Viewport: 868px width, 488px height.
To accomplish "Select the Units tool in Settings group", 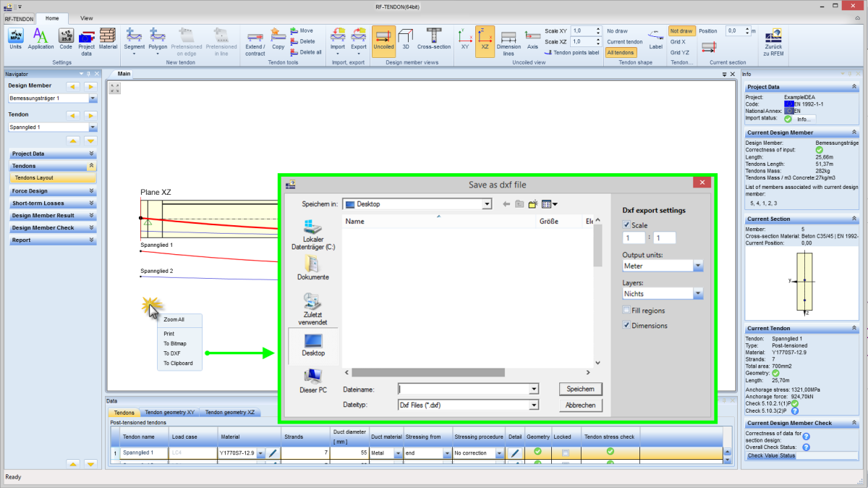I will (15, 38).
